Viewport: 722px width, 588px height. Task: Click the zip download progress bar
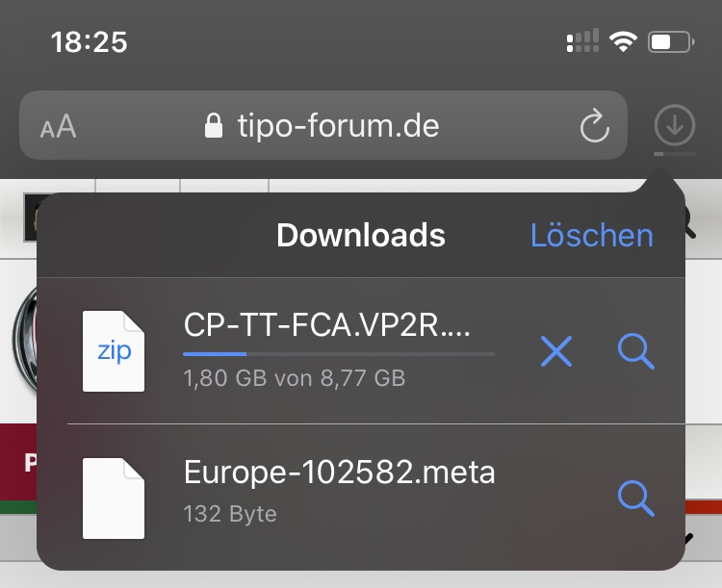[x=339, y=354]
